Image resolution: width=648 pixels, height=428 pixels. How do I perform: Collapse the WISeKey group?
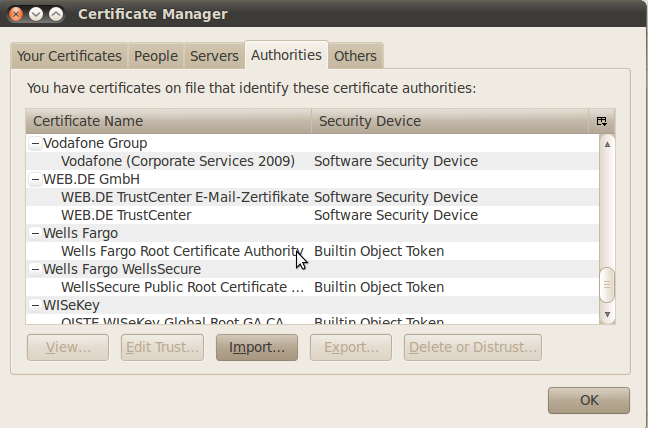[x=35, y=305]
